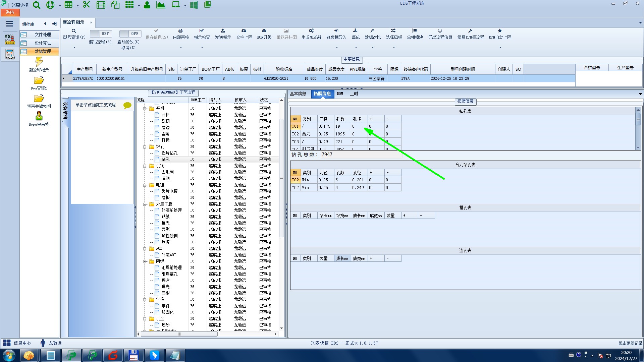The width and height of the screenshot is (644, 362).
Task: Click the 内部审核 printer icon
Action: pyautogui.click(x=180, y=31)
